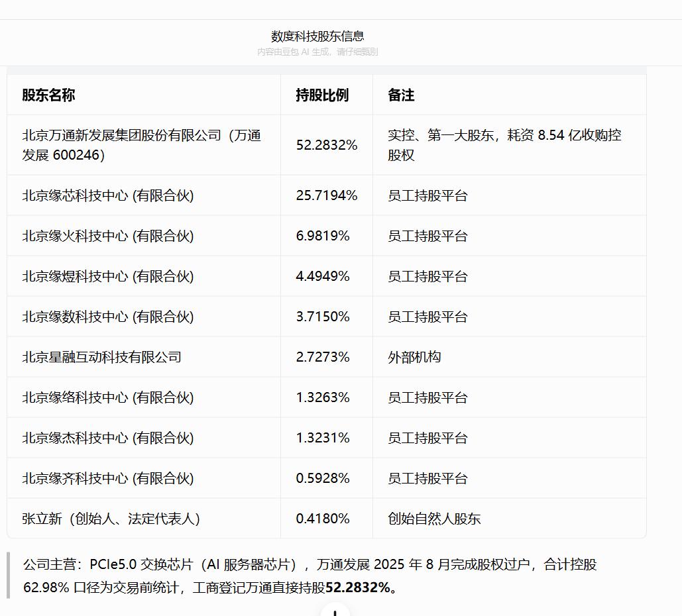Click 员工持股平台 in the 缘数 row
682x616 pixels.
coord(427,317)
